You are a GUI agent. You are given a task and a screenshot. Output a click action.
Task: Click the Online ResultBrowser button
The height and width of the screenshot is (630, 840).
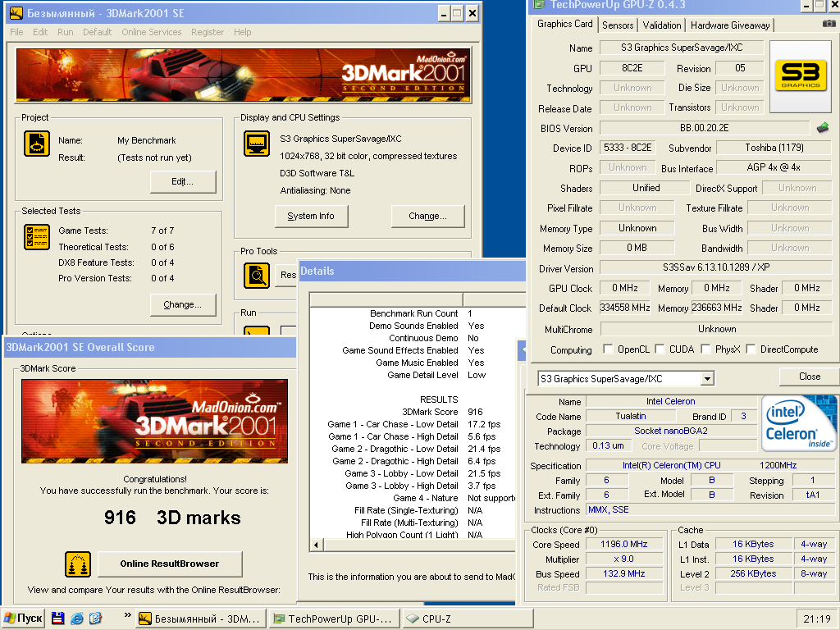[x=169, y=564]
